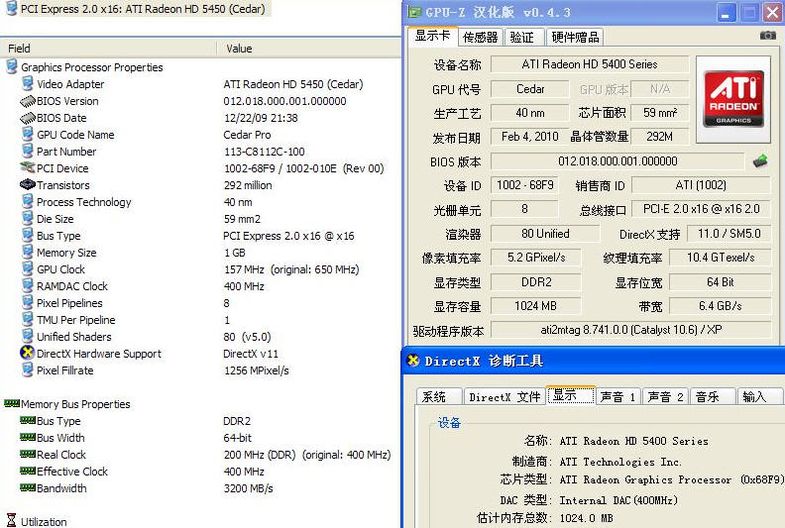Select the 'Real Clock' row label
Image resolution: width=785 pixels, height=528 pixels.
coord(61,454)
